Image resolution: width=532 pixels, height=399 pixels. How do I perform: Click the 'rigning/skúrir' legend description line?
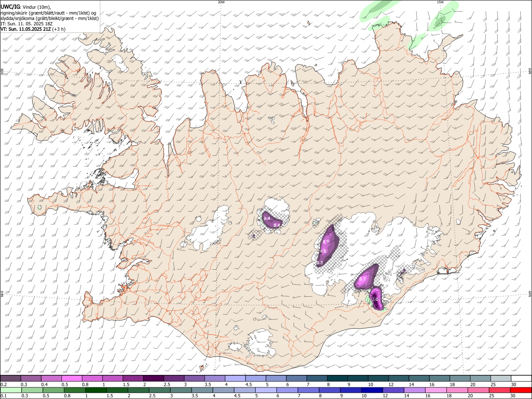(48, 13)
